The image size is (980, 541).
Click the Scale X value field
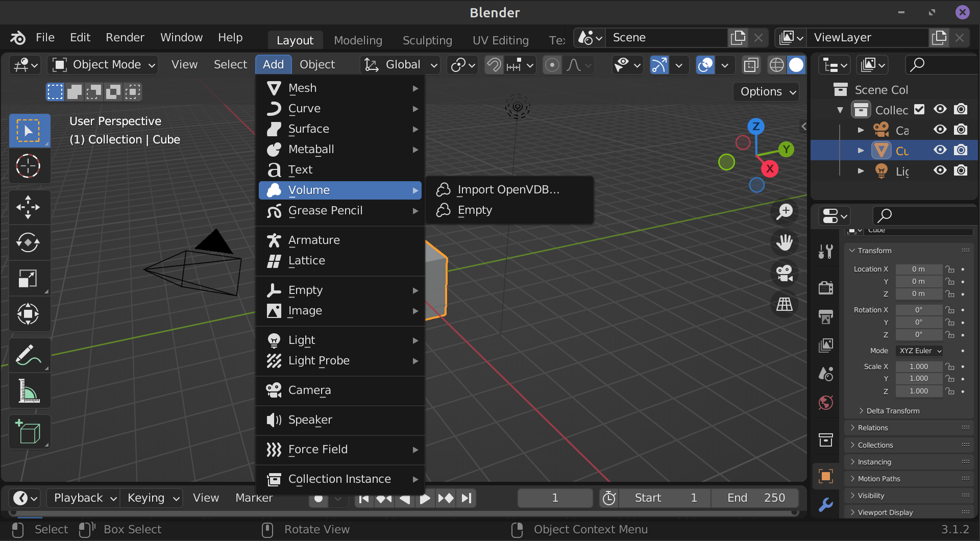tap(919, 366)
